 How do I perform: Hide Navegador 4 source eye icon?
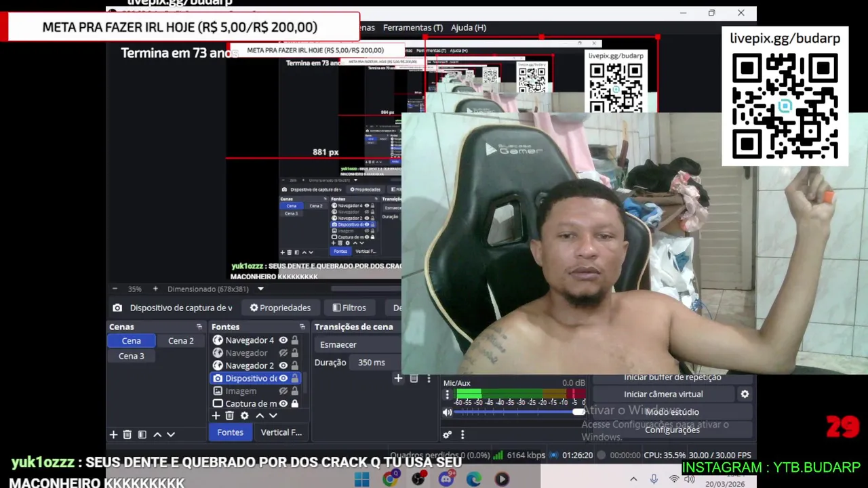point(283,340)
